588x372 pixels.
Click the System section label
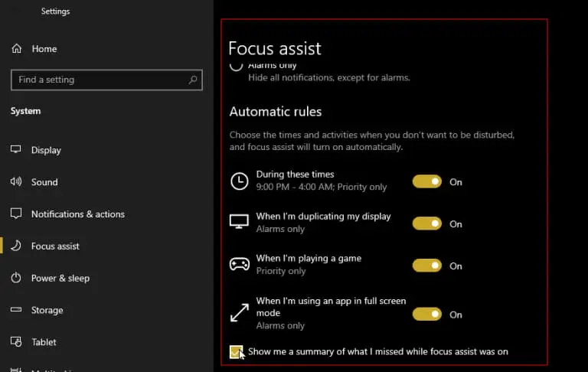25,111
